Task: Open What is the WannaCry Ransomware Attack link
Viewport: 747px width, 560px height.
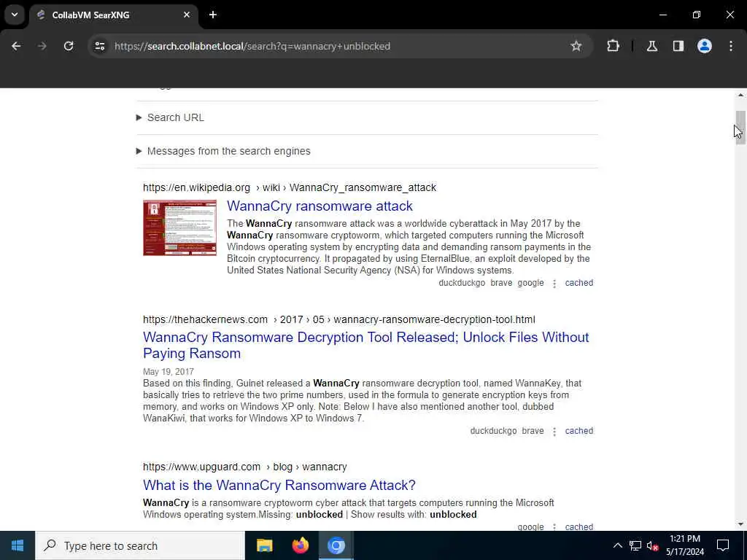Action: (279, 485)
